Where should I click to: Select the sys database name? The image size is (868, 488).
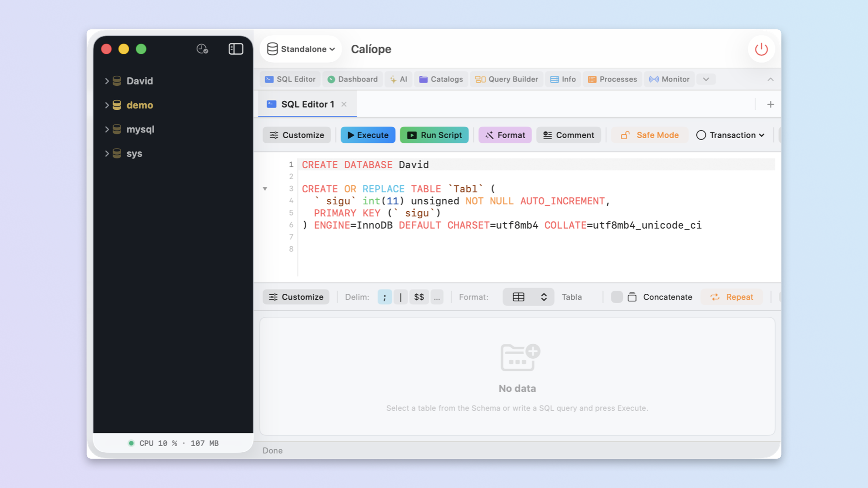[134, 153]
